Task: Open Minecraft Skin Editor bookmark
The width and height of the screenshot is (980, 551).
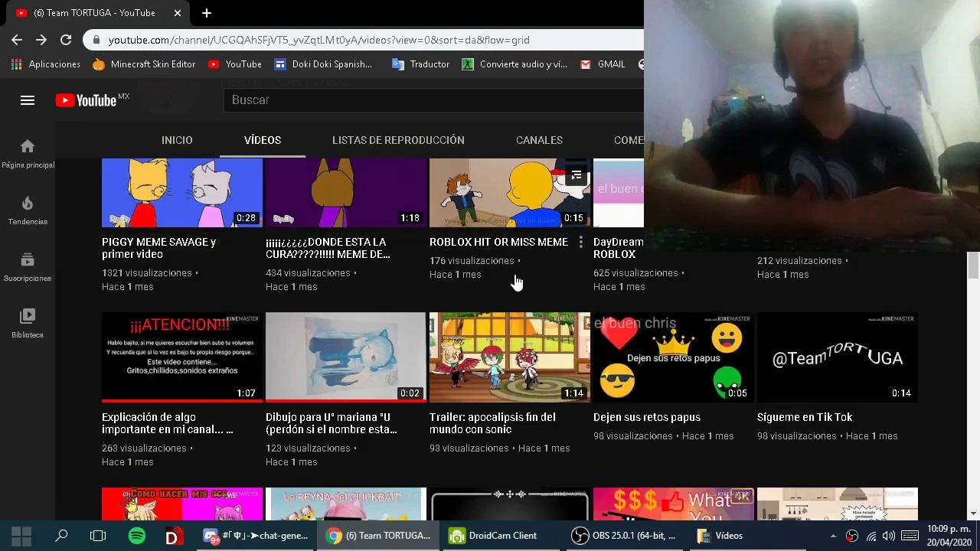Action: (144, 64)
